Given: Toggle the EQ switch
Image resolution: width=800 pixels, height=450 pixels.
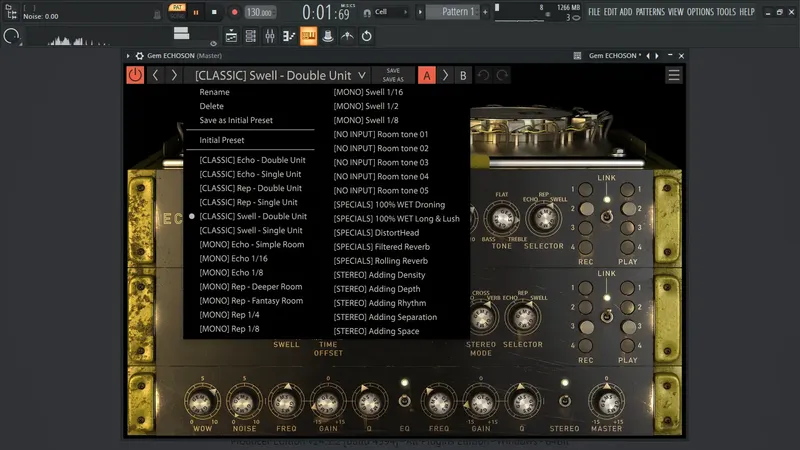Looking at the screenshot, I should coord(405,401).
